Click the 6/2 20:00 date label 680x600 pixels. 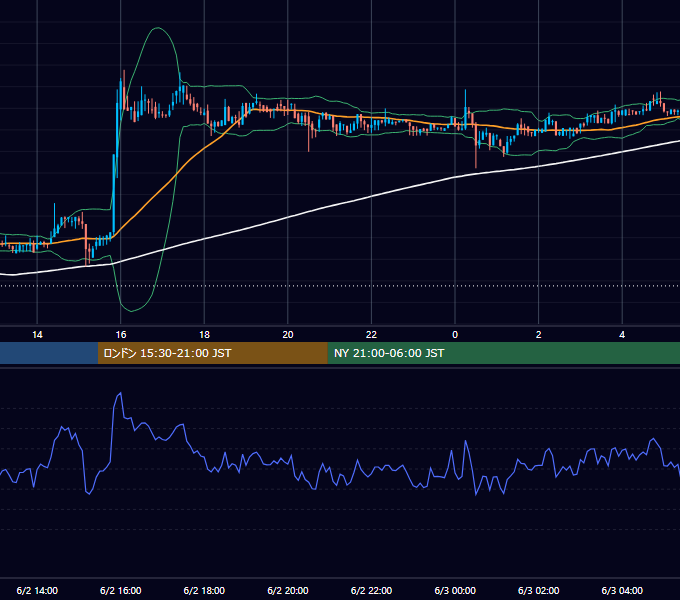click(x=288, y=590)
